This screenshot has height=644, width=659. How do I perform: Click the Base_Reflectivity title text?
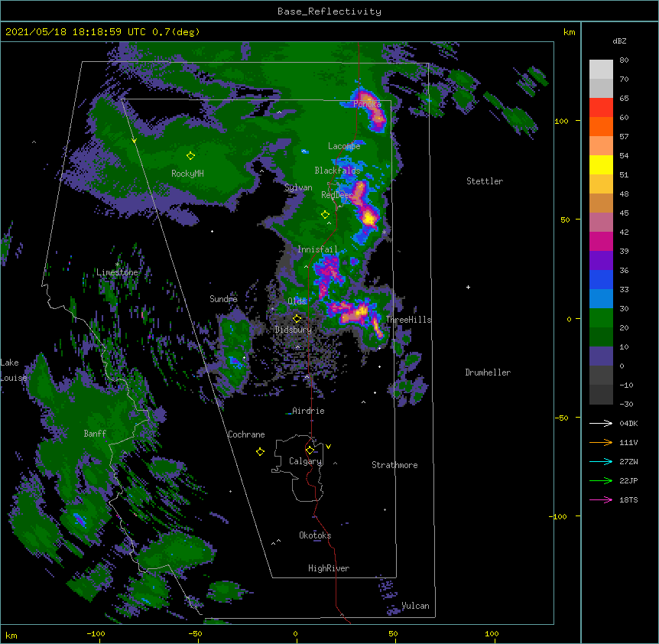point(329,11)
